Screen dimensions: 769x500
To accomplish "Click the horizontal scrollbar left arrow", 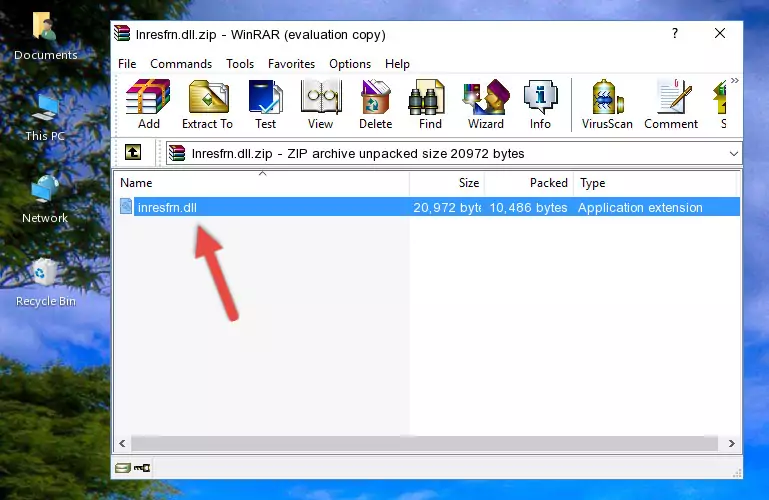I will [x=123, y=444].
